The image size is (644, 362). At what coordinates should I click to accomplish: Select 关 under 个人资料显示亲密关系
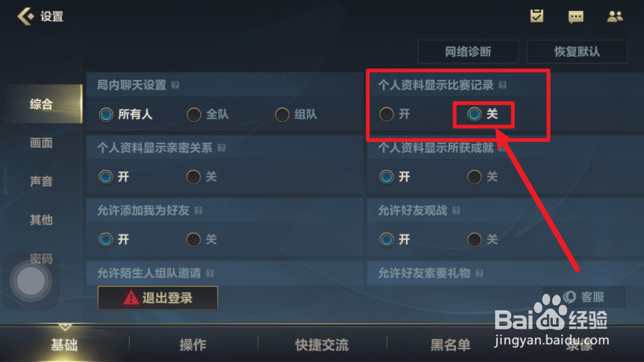[x=202, y=177]
